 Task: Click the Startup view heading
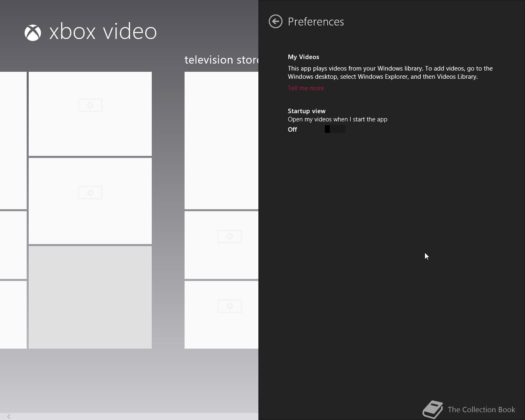tap(307, 111)
